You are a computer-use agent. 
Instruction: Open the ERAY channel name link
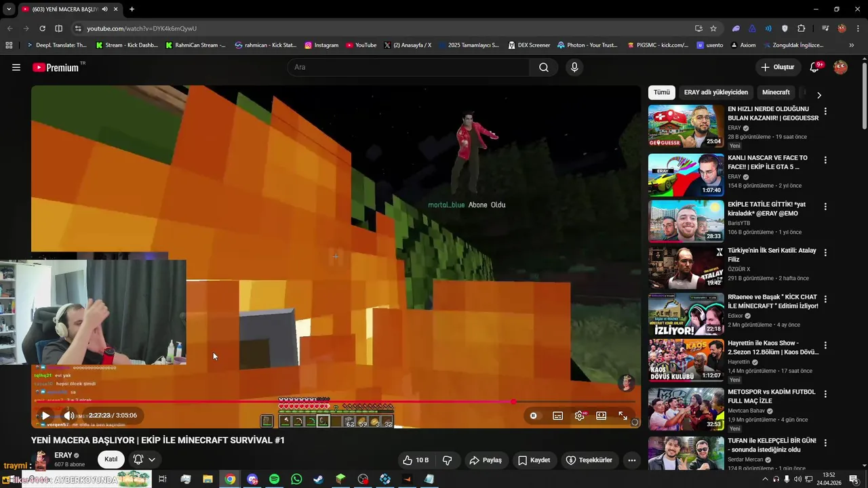click(63, 455)
